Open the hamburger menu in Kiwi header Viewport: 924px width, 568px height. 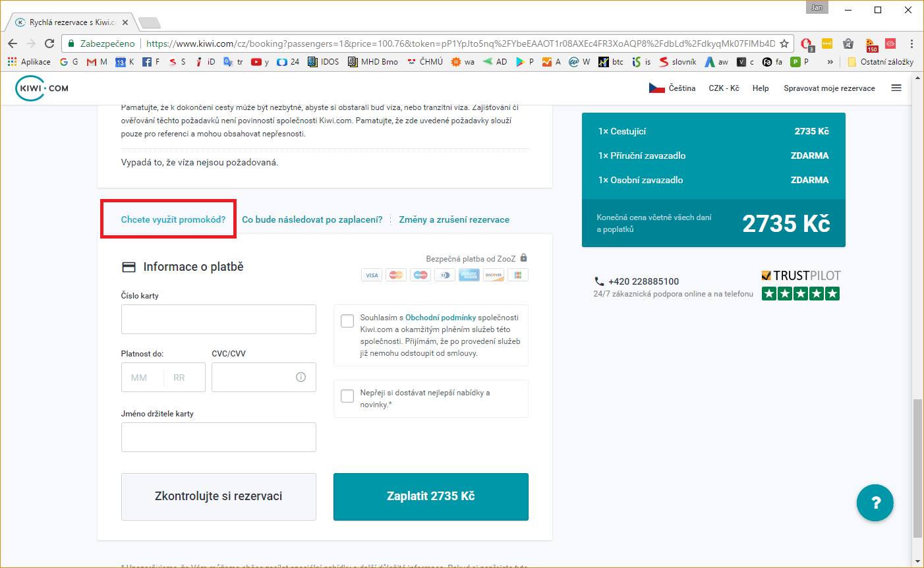tap(896, 88)
